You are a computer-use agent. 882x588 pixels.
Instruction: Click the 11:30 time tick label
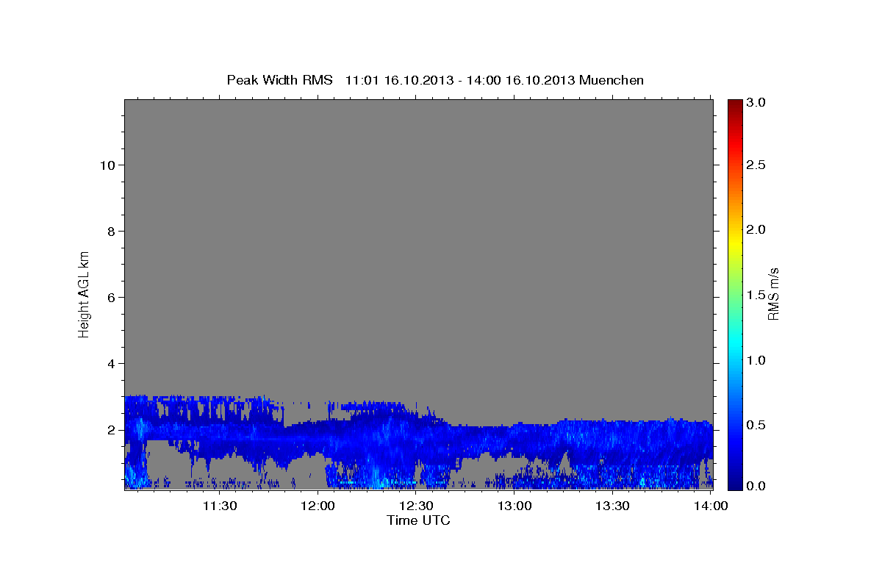220,506
